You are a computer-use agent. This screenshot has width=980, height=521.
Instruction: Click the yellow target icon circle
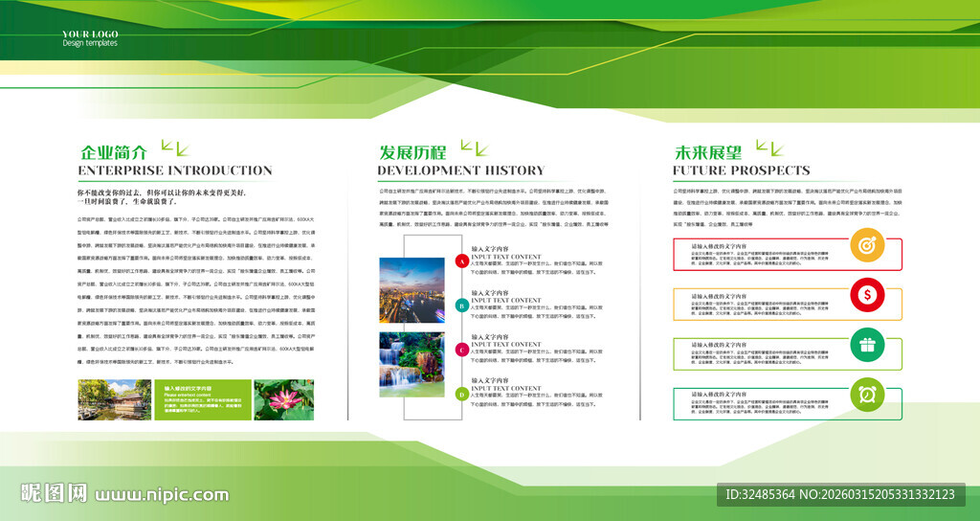[867, 245]
